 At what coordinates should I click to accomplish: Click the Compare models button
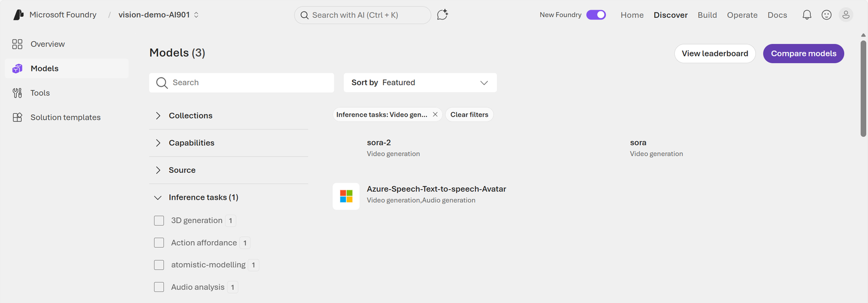pos(803,54)
